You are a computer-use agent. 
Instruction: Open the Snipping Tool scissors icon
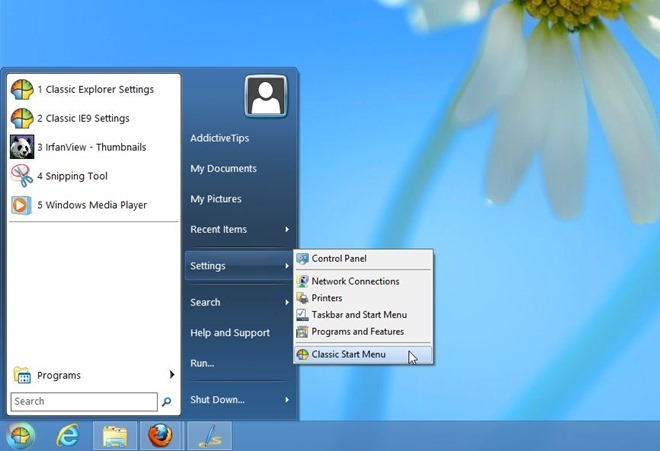click(22, 176)
